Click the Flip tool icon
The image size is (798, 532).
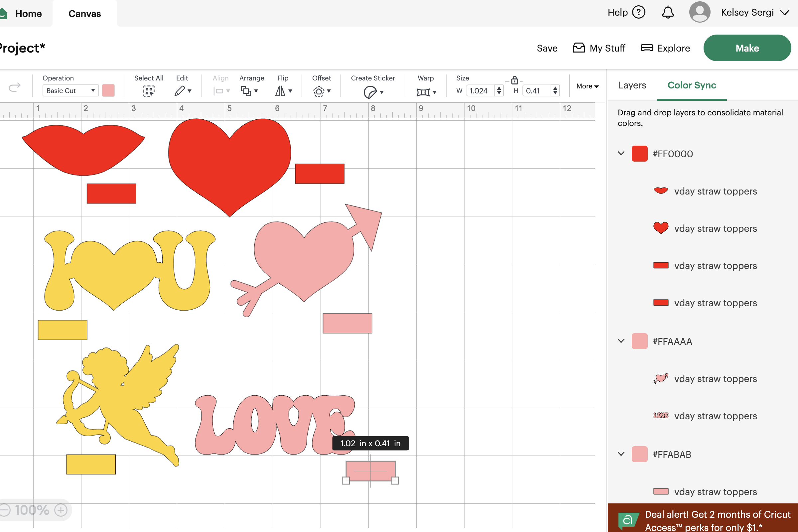tap(280, 91)
